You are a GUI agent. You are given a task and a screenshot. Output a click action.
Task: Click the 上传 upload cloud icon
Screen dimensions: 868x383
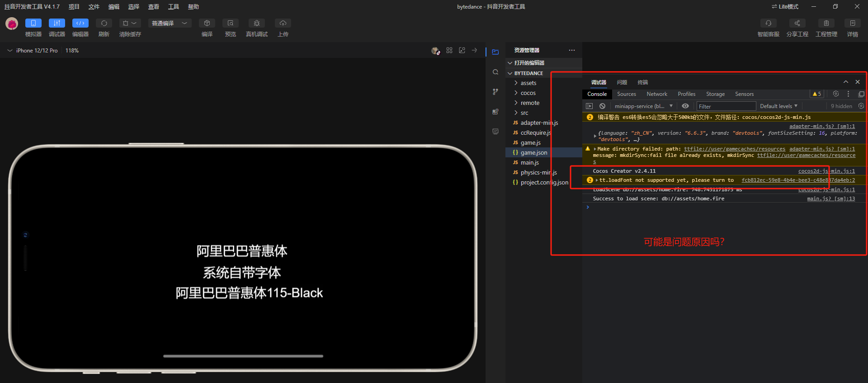pos(283,23)
